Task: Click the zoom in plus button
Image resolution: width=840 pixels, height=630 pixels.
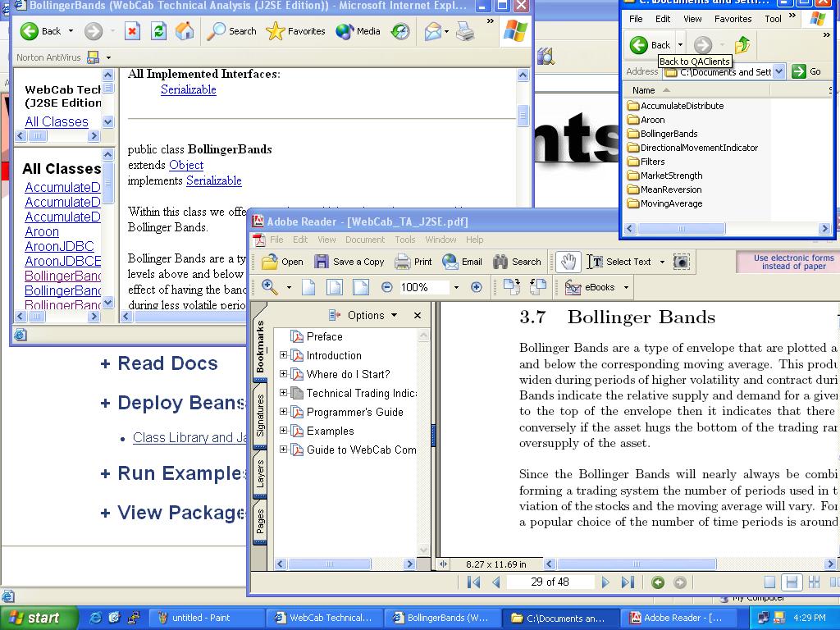Action: pos(477,287)
